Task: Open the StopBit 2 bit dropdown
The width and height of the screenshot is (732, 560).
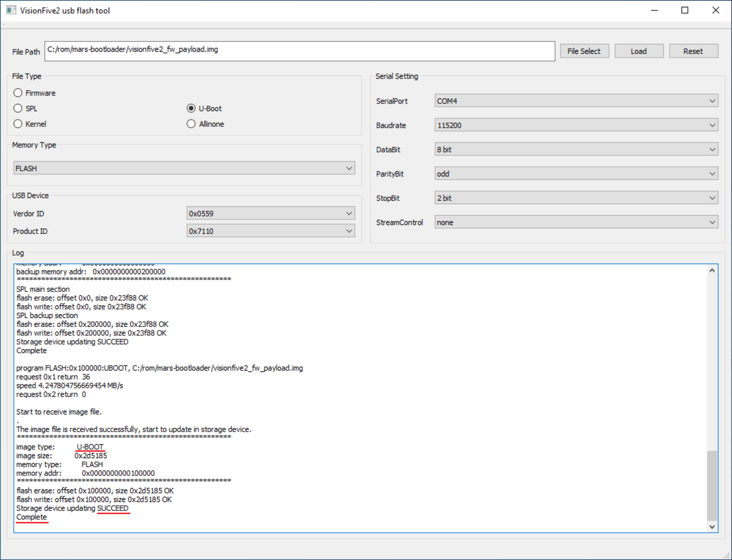Action: (576, 198)
